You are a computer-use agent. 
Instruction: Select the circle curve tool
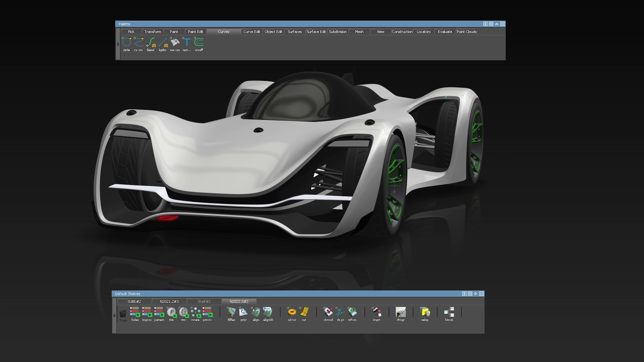coord(126,43)
